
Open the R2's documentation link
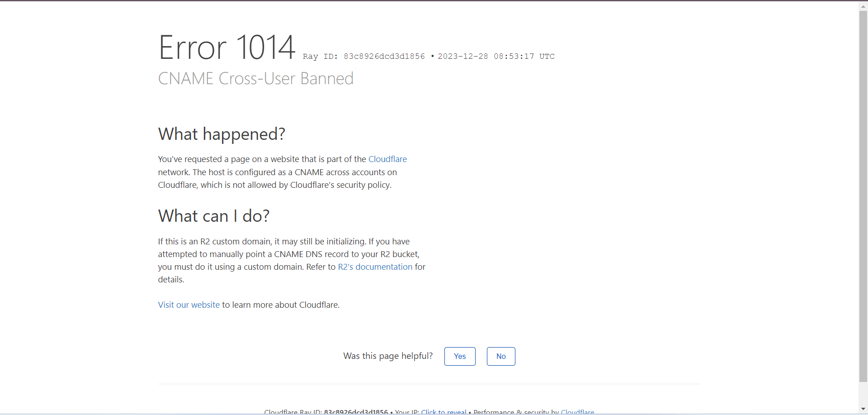coord(375,267)
